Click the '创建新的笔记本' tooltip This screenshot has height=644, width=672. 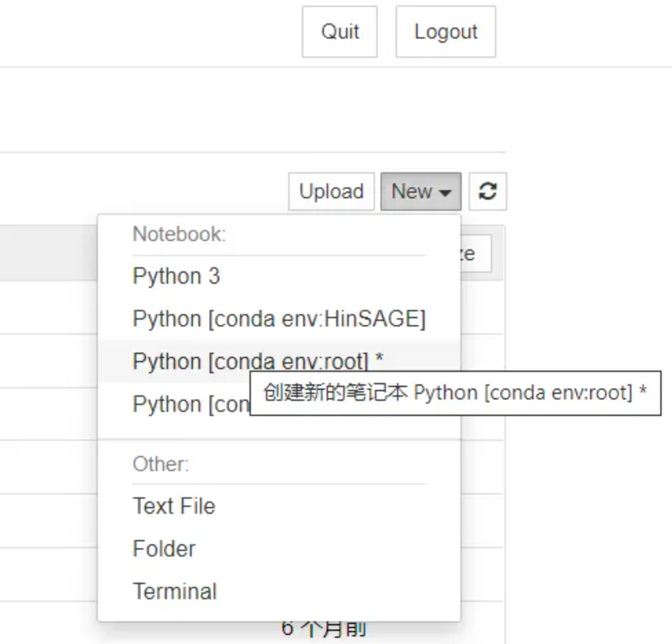tap(455, 393)
